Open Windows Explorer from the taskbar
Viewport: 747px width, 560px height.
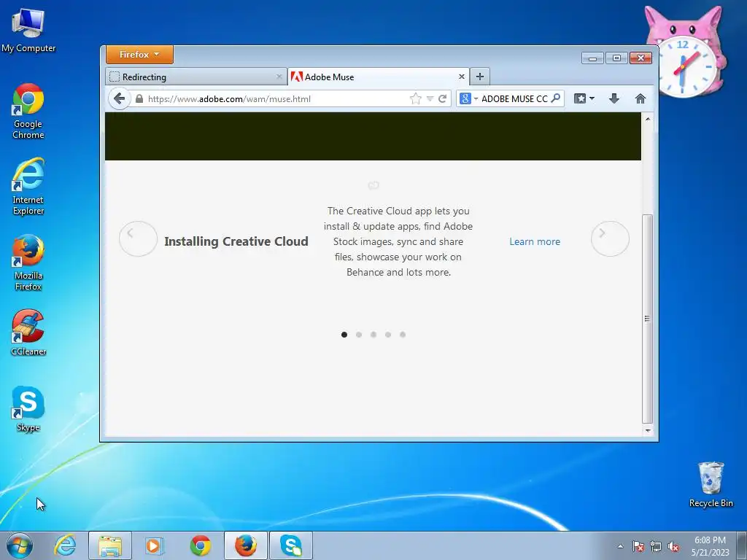[110, 545]
